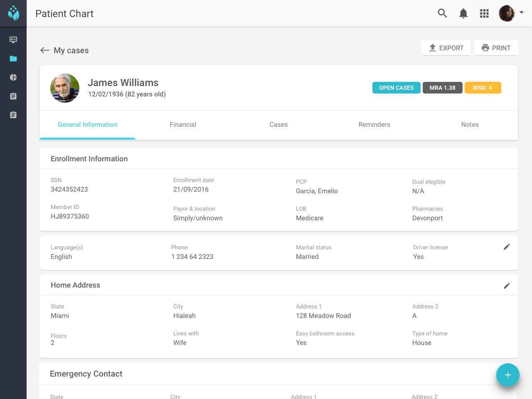Click the search magnifier icon

(442, 13)
